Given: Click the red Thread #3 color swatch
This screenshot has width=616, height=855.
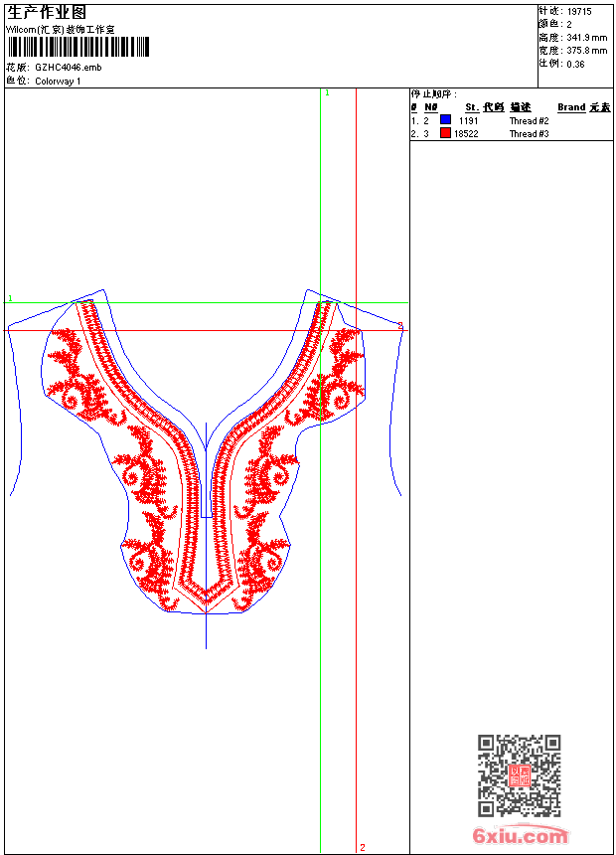Looking at the screenshot, I should 445,133.
